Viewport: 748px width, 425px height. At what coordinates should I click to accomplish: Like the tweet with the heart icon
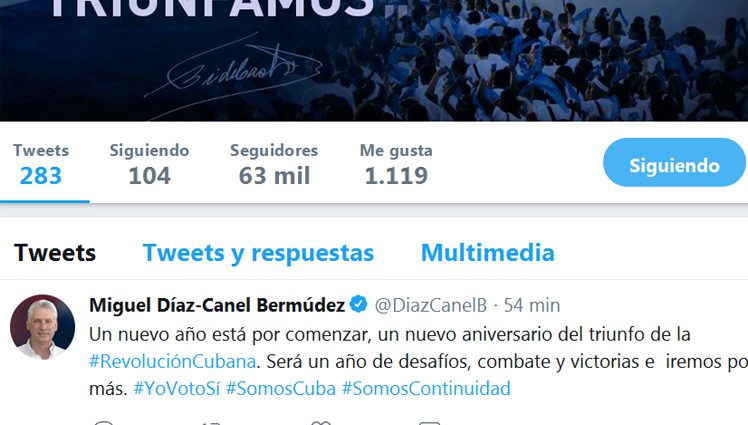[321, 423]
